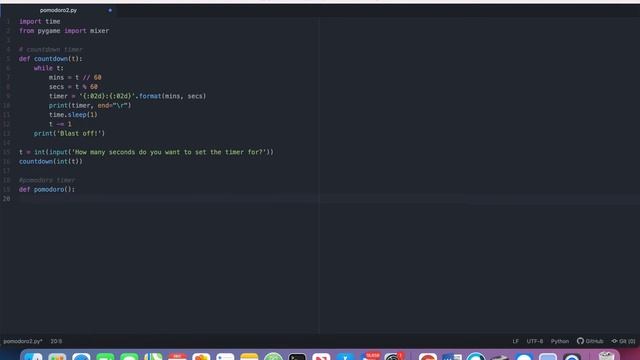Click the '#pomodoro timer' comment
640x360 pixels.
click(x=47, y=180)
